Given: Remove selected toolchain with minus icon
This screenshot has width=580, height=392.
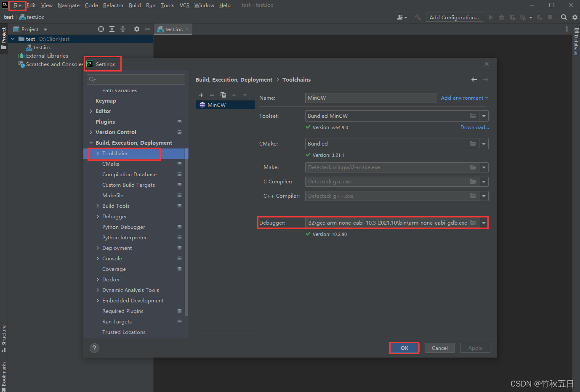Looking at the screenshot, I should [212, 95].
